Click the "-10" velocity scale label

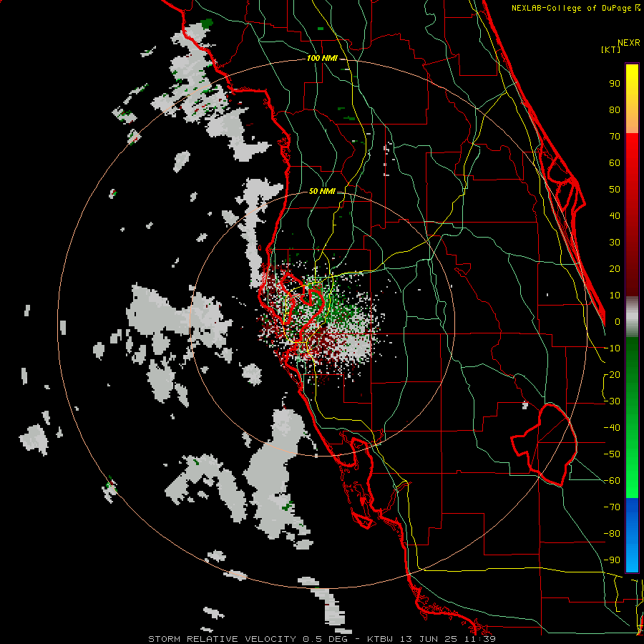coord(612,348)
